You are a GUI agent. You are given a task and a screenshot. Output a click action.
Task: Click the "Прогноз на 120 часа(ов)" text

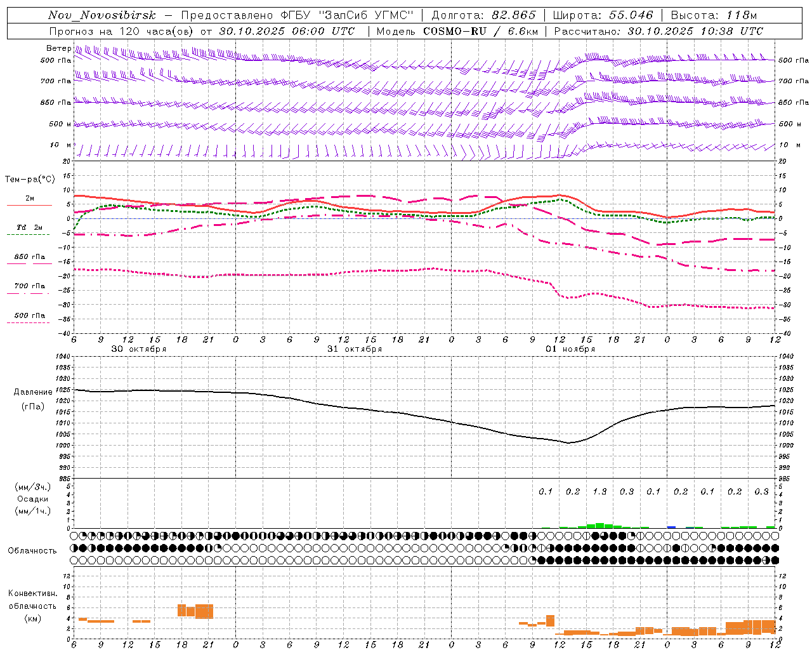122,31
